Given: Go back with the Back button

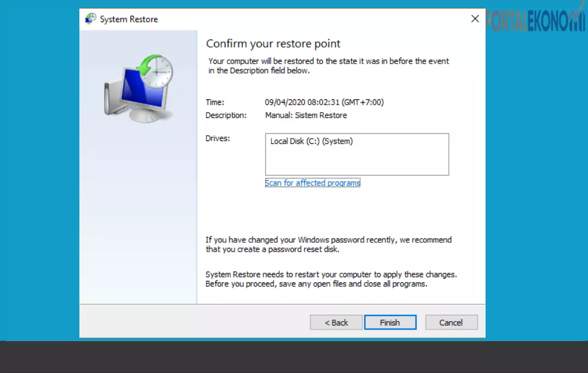Looking at the screenshot, I should click(336, 323).
